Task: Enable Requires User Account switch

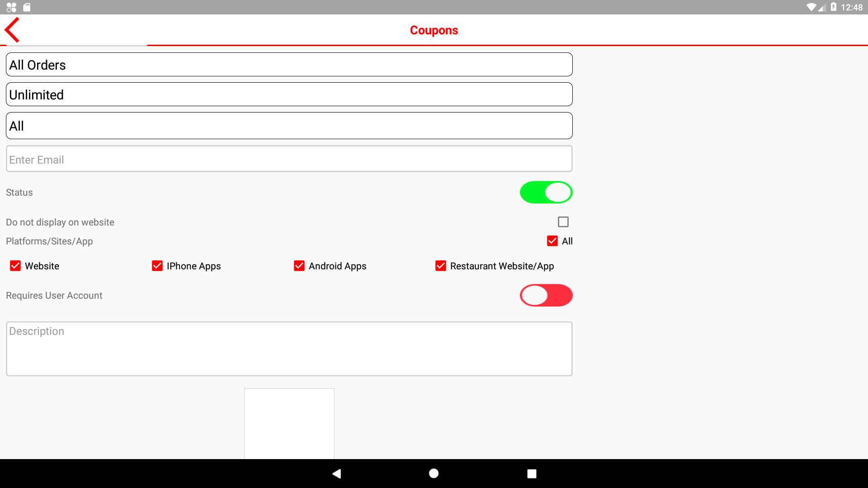Action: (x=546, y=296)
